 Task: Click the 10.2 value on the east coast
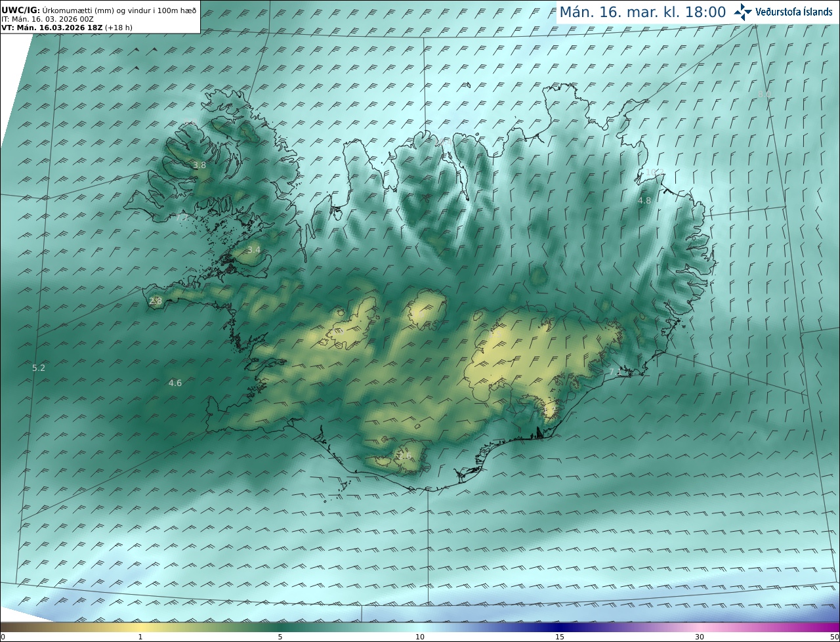pos(654,173)
